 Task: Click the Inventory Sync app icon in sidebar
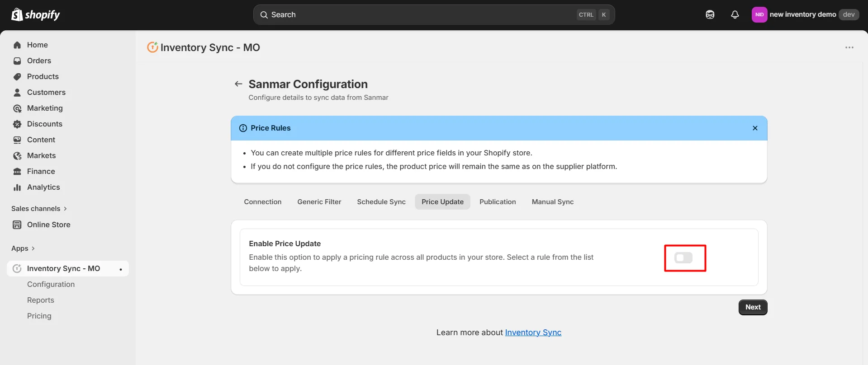(x=17, y=269)
